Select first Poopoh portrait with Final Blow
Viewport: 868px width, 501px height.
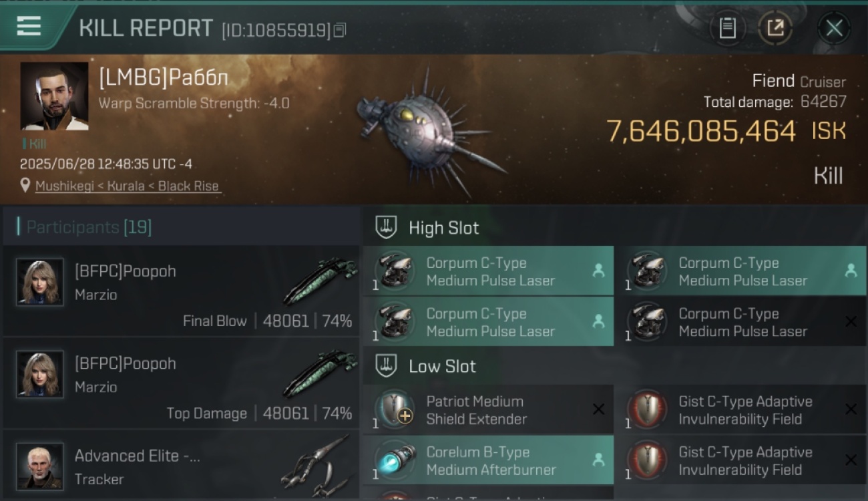pos(40,282)
